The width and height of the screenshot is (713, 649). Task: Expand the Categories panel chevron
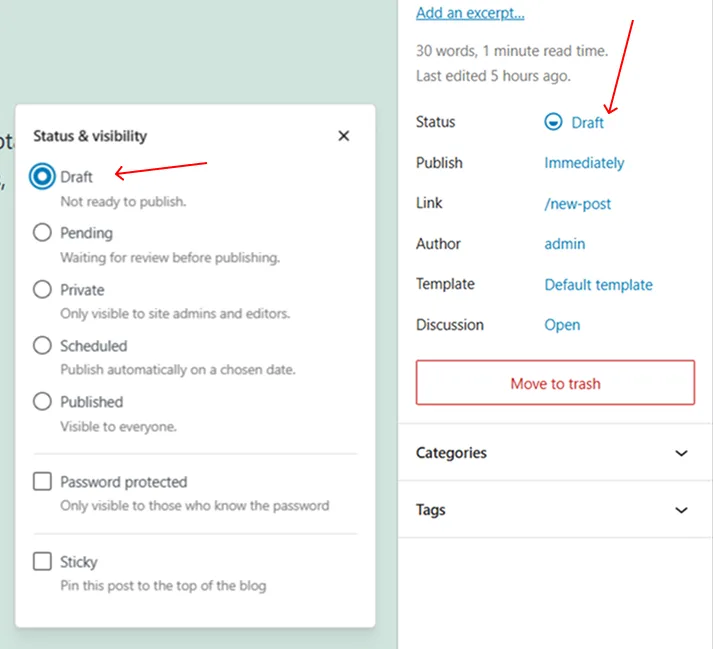(681, 453)
